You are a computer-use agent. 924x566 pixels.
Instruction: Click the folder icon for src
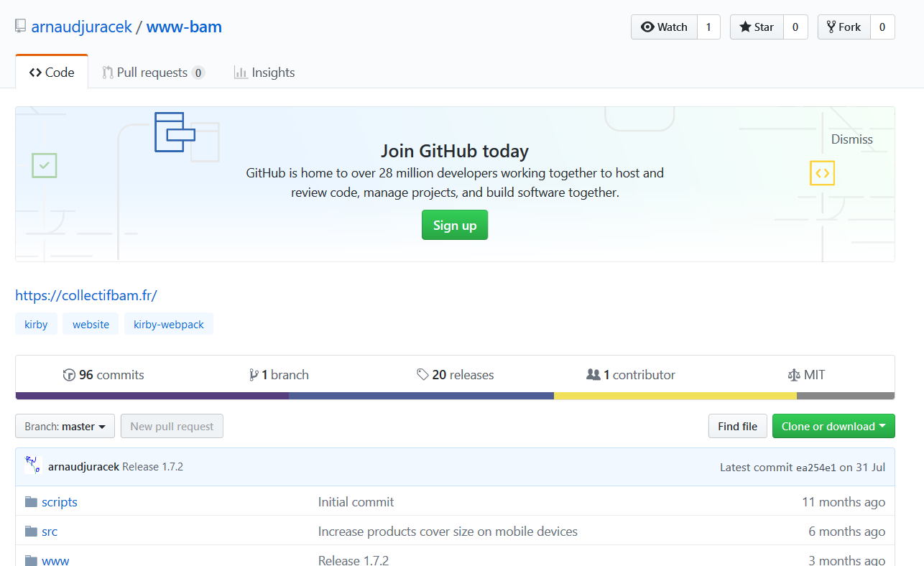[x=31, y=532]
